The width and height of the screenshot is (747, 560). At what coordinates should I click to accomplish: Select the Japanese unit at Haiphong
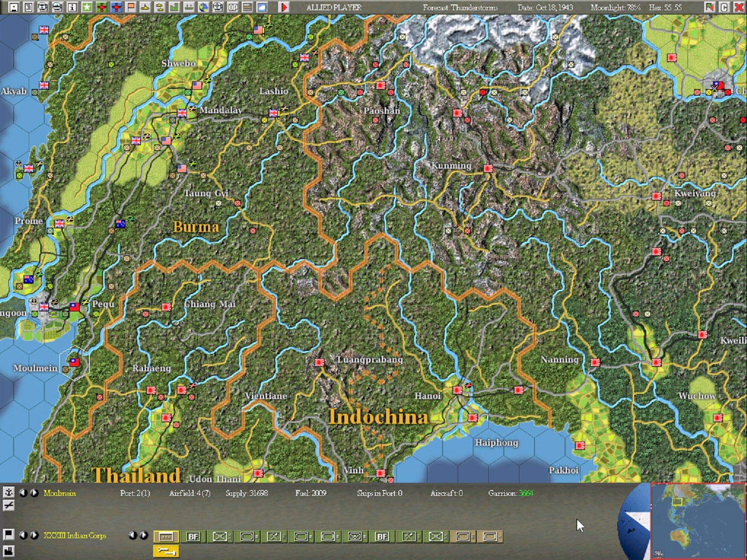coord(473,418)
